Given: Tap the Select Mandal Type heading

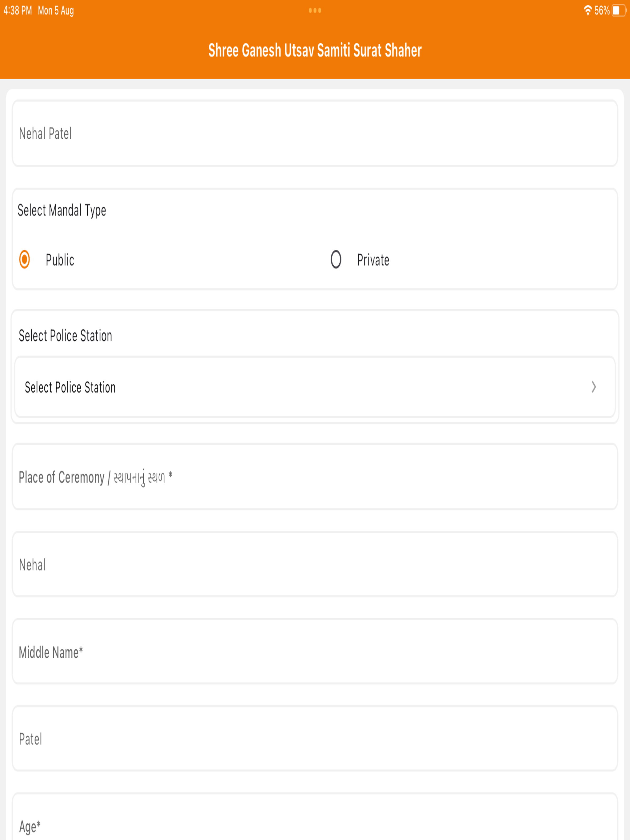Looking at the screenshot, I should 62,210.
